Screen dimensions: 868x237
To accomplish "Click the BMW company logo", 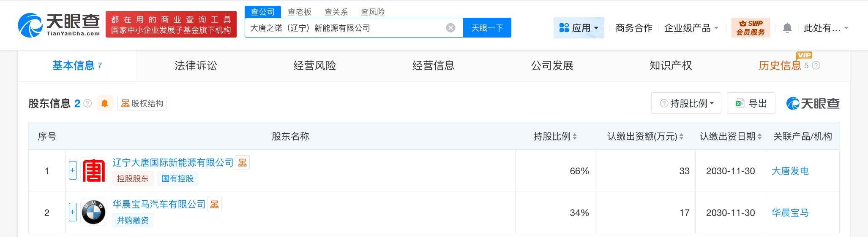I will pos(93,212).
